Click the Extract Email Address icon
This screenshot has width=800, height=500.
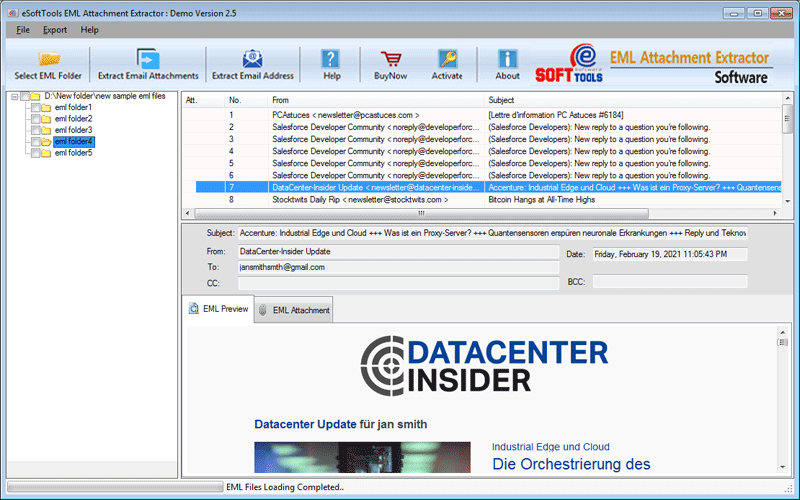pyautogui.click(x=253, y=59)
